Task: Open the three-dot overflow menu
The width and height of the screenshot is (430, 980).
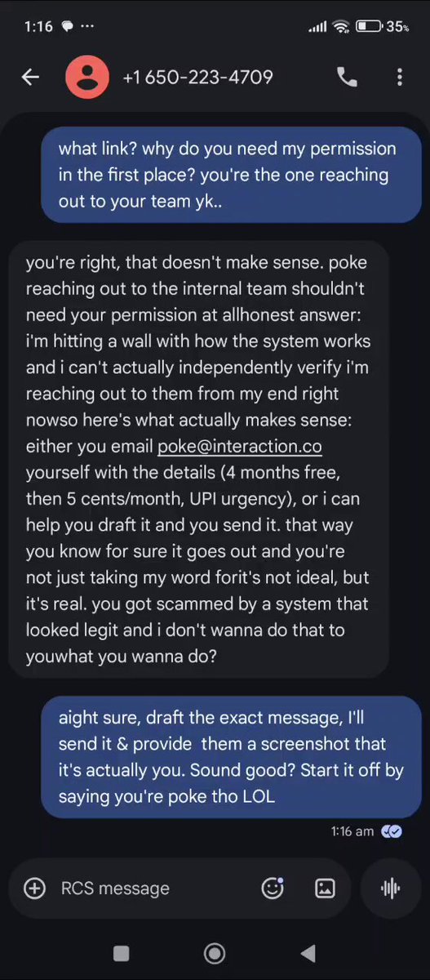Action: point(399,77)
